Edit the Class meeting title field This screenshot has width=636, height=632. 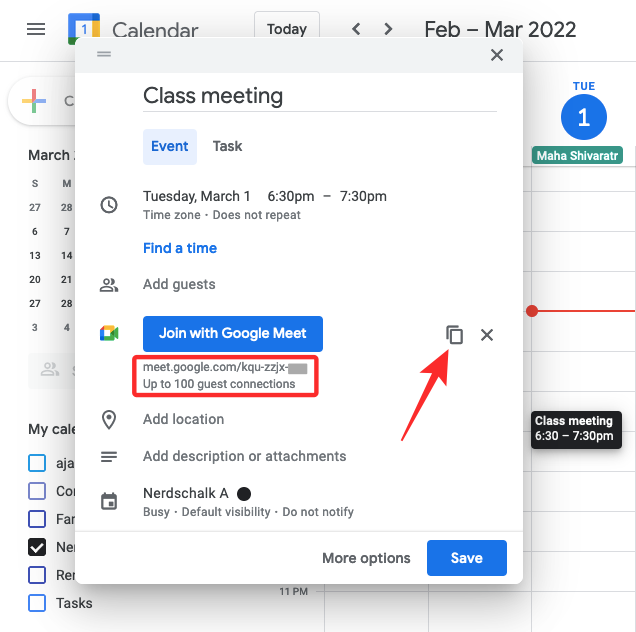coord(320,96)
